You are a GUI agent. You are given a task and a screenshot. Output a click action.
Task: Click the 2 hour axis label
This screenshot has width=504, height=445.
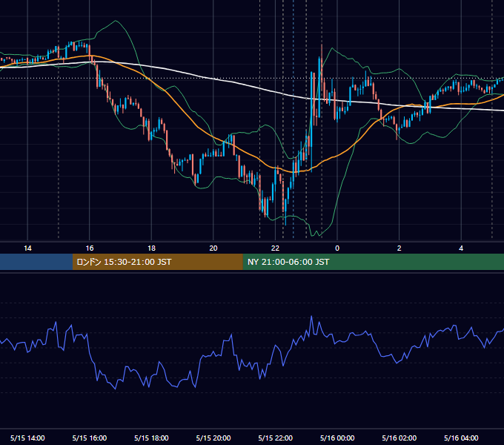click(x=399, y=248)
